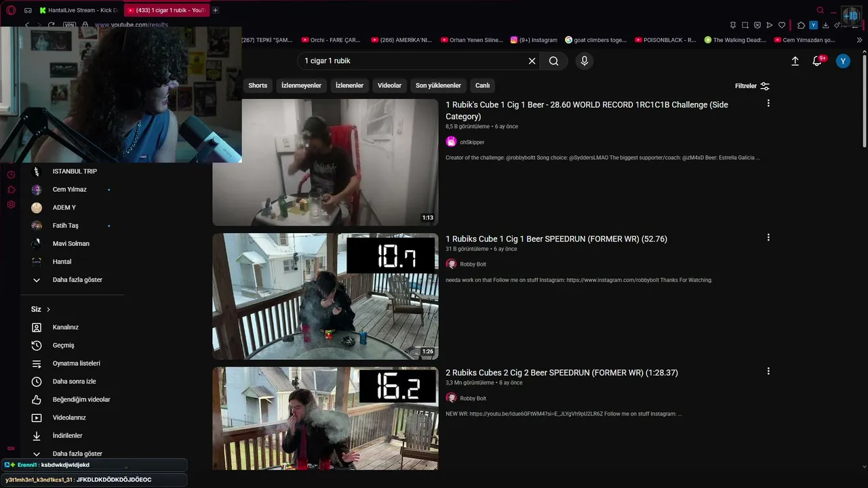
Task: Show more bookmarks with the double chevron
Action: pos(860,40)
